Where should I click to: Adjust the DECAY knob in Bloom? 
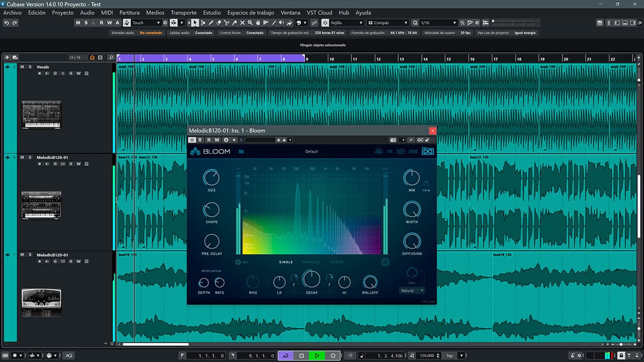click(312, 279)
